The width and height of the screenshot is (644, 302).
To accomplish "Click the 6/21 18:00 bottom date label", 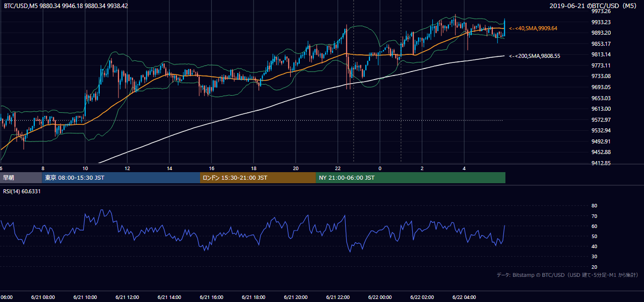I will pos(253,297).
